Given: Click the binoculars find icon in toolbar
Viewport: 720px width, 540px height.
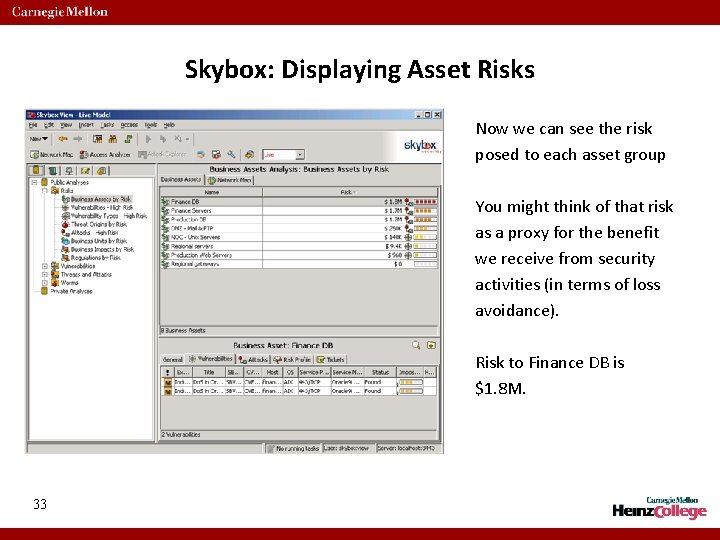Looking at the screenshot, I should tap(113, 139).
